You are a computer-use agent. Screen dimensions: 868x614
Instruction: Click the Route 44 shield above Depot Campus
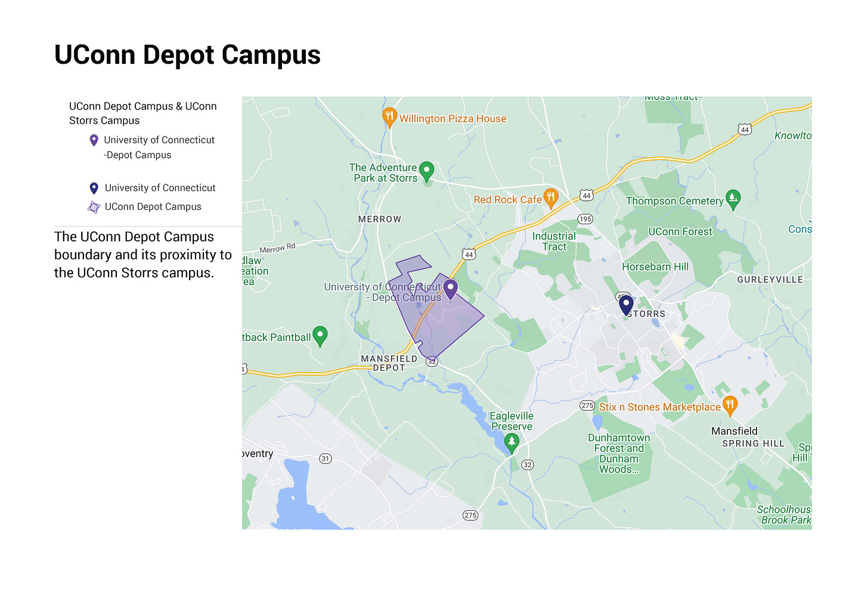click(469, 255)
